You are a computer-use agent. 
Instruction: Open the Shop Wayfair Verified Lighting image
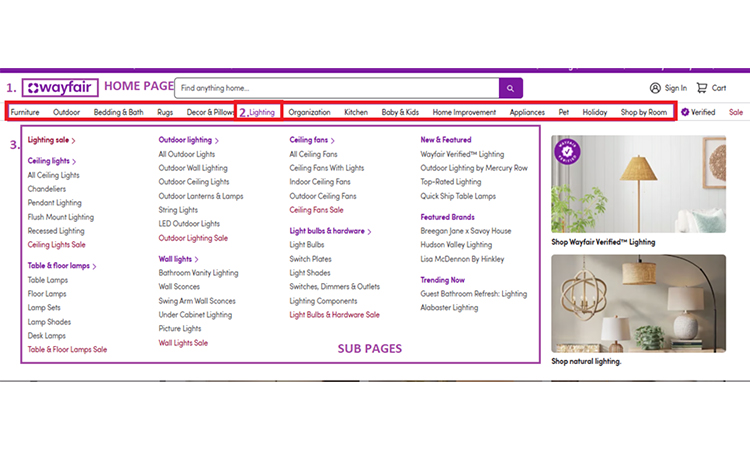point(639,184)
